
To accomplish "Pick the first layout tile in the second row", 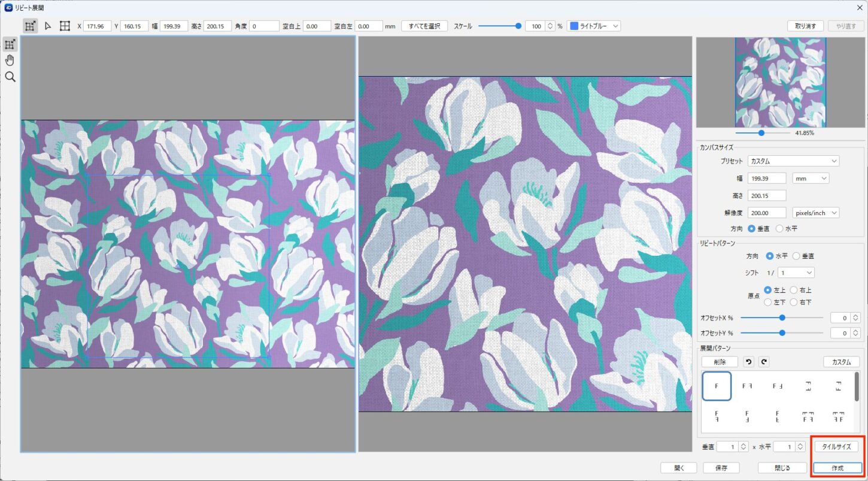I will click(717, 416).
